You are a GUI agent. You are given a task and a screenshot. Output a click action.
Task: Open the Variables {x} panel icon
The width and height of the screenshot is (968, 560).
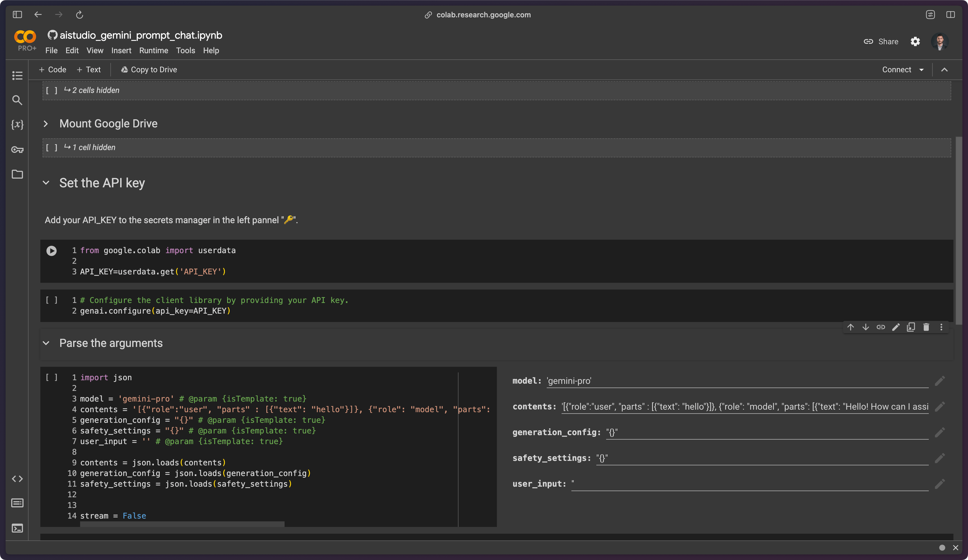tap(17, 124)
